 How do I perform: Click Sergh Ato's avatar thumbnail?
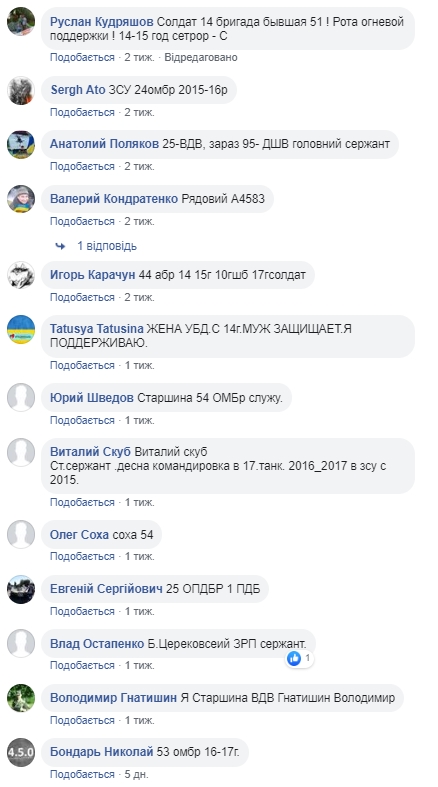(21, 91)
